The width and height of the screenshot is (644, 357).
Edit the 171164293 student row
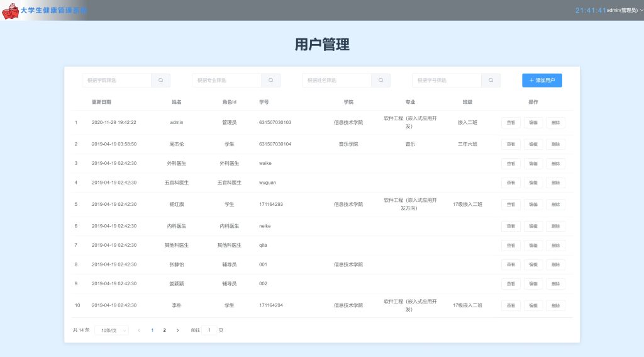pos(533,205)
